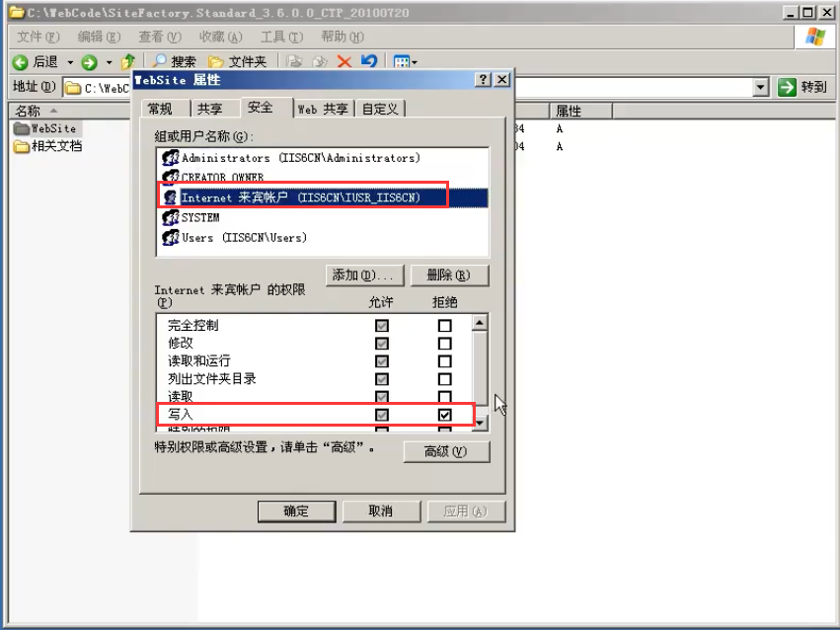Expand the address bar dropdown arrow
This screenshot has height=630, width=840.
[x=760, y=87]
